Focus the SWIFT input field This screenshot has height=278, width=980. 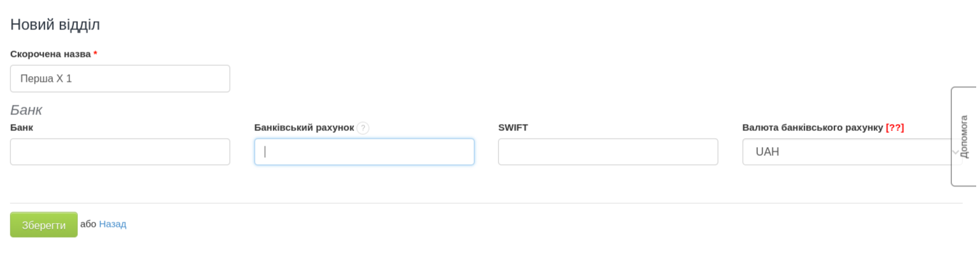608,152
